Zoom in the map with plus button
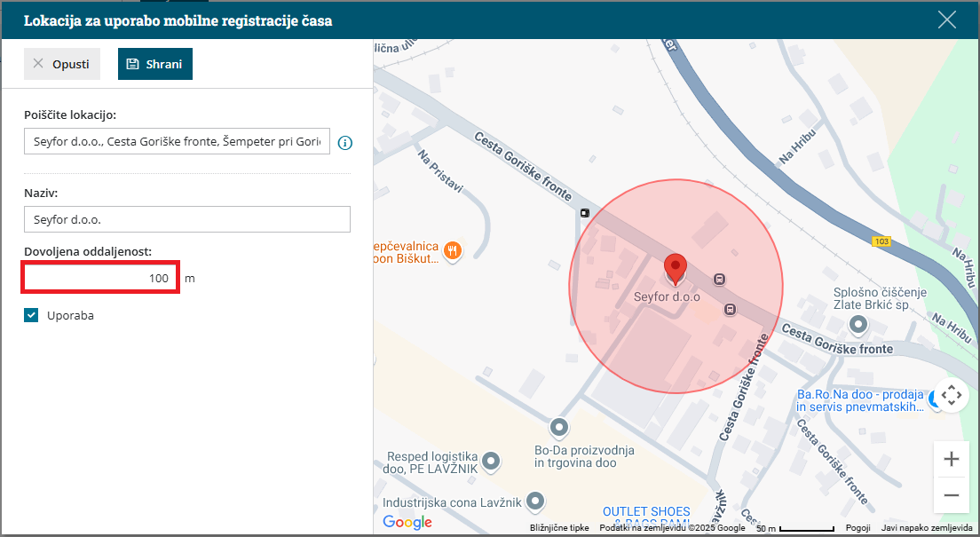This screenshot has height=537, width=980. (x=952, y=459)
